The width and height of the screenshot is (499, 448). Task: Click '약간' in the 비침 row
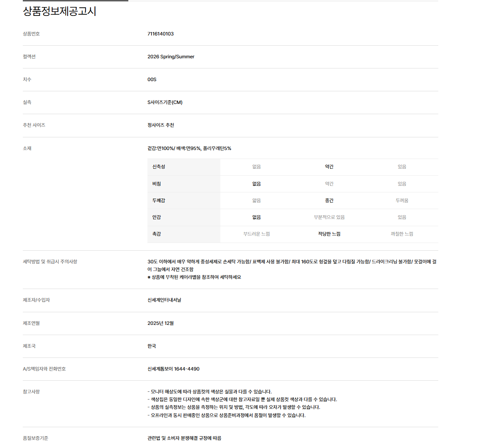click(329, 184)
